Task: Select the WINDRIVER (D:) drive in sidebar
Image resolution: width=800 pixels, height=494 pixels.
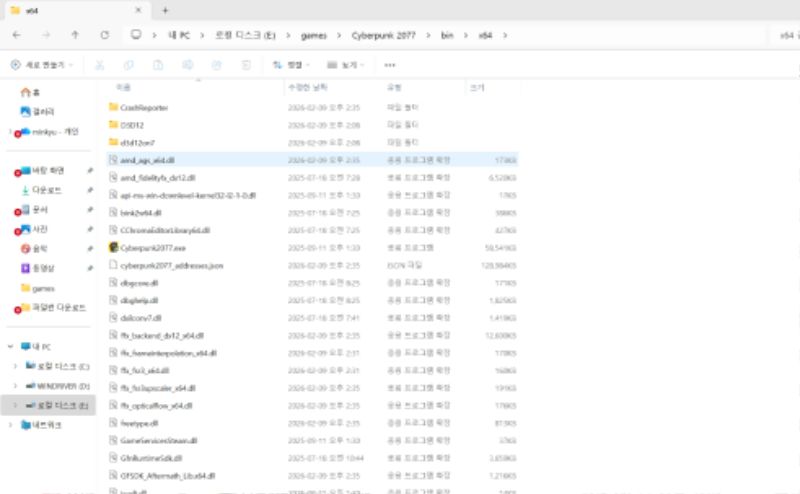Action: point(64,385)
